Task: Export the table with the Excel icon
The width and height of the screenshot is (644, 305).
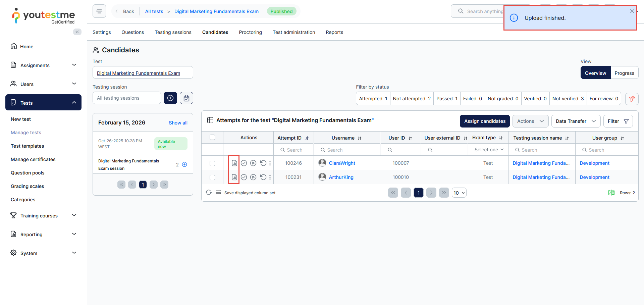Action: [611, 193]
